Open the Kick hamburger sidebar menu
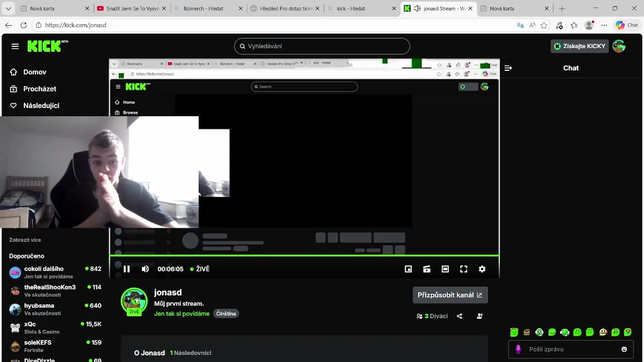644x362 pixels. (x=15, y=46)
